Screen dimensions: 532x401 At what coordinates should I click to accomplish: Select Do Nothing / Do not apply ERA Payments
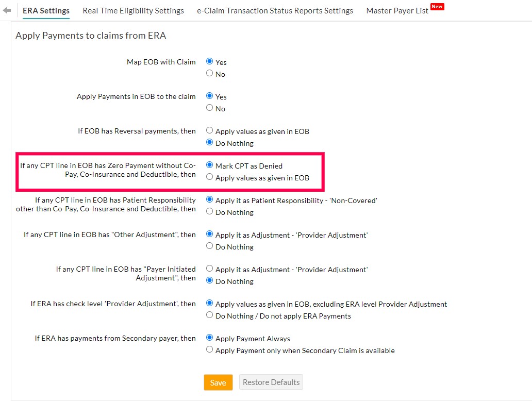[x=209, y=315]
